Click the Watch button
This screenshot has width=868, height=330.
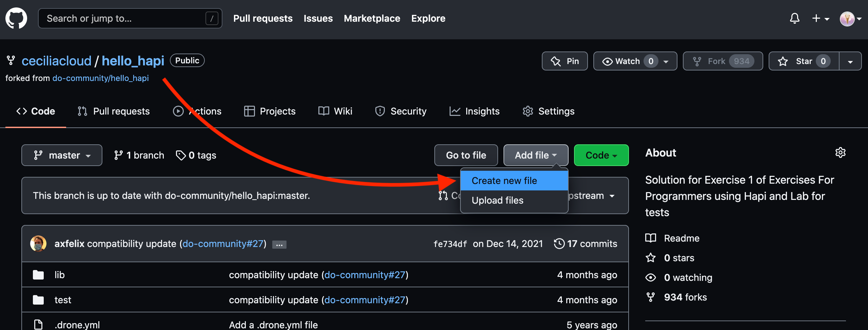pos(635,61)
